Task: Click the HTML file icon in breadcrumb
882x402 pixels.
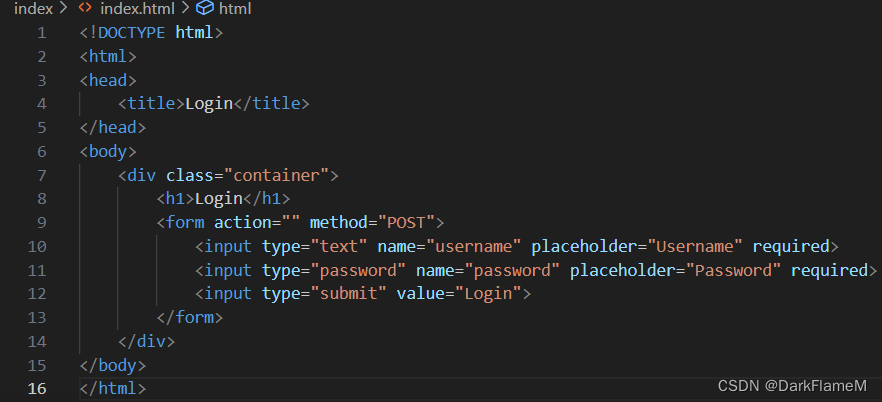Action: (x=85, y=8)
